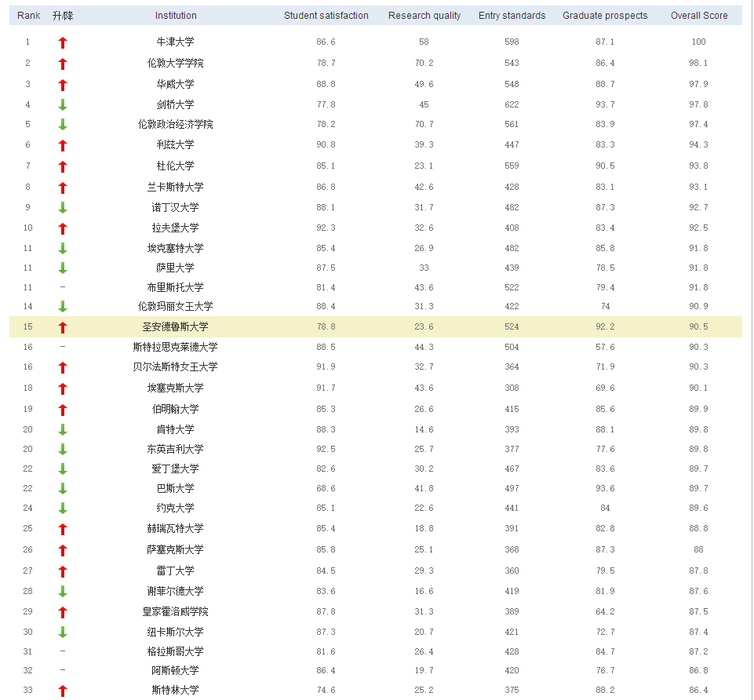Click student satisfaction 92.3 for 拉夫堡大学
The image size is (754, 700).
[x=326, y=228]
